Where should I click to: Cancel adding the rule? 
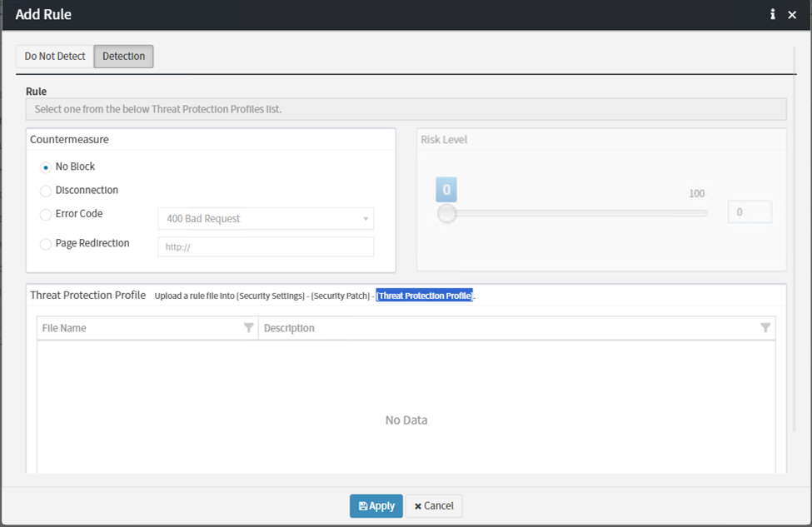point(434,506)
